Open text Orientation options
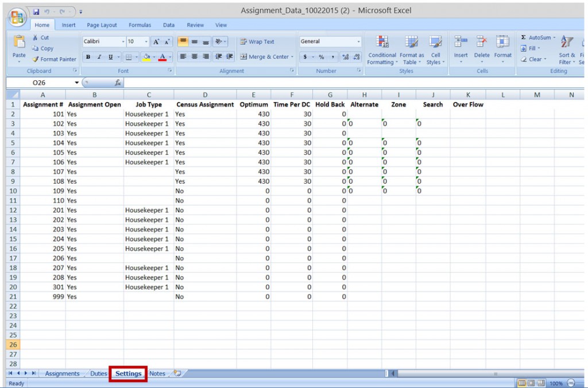Screen dimensions: 588x388 220,41
